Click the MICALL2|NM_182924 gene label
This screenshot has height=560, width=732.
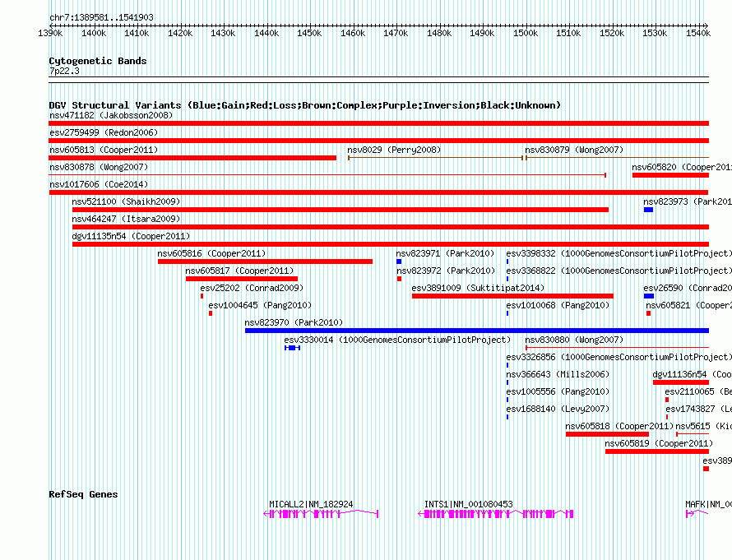click(x=311, y=504)
